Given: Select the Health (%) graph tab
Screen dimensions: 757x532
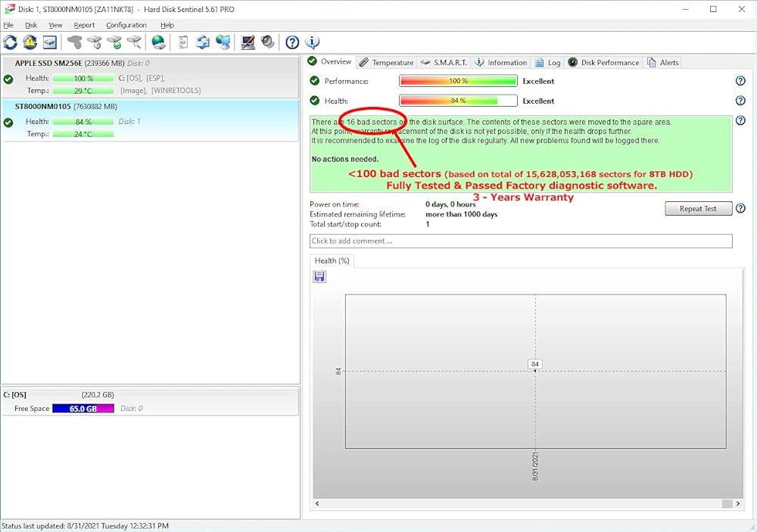Looking at the screenshot, I should 332,260.
